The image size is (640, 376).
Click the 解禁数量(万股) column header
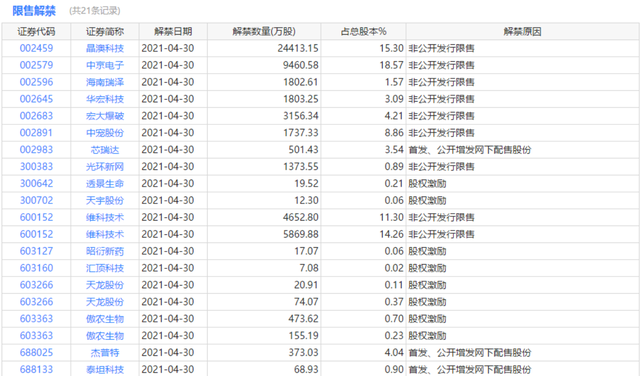click(x=264, y=31)
